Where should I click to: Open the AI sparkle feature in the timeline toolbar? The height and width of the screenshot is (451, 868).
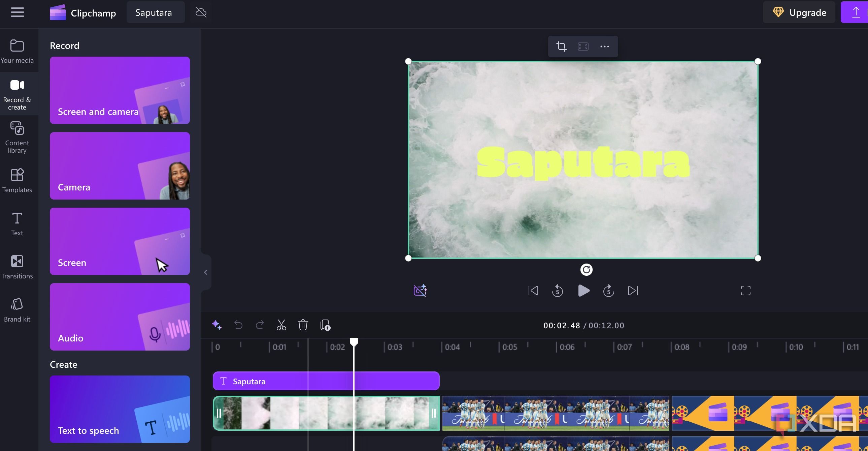(217, 325)
